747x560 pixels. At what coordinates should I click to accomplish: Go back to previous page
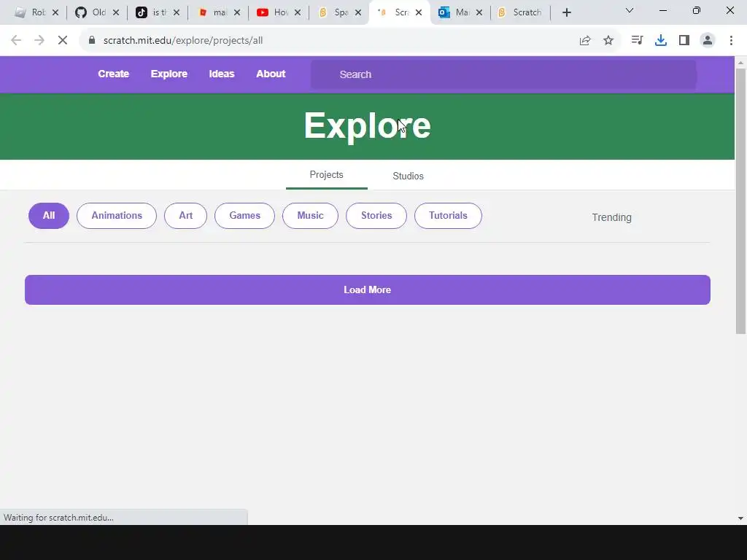click(x=16, y=41)
